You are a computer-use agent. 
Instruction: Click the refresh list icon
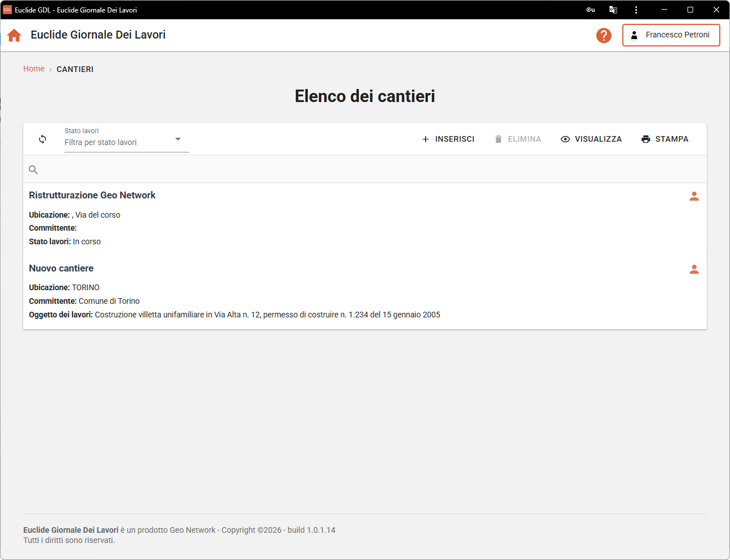pyautogui.click(x=43, y=139)
